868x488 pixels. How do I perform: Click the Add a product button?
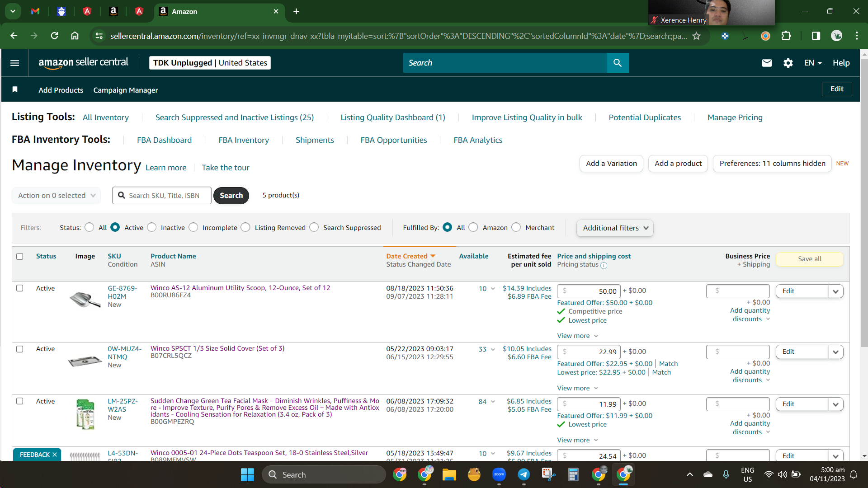click(678, 164)
